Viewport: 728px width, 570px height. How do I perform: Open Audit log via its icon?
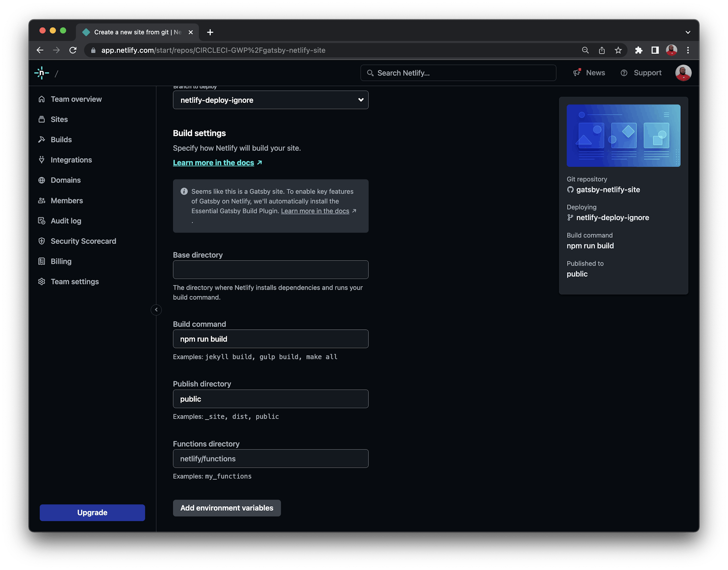point(42,221)
